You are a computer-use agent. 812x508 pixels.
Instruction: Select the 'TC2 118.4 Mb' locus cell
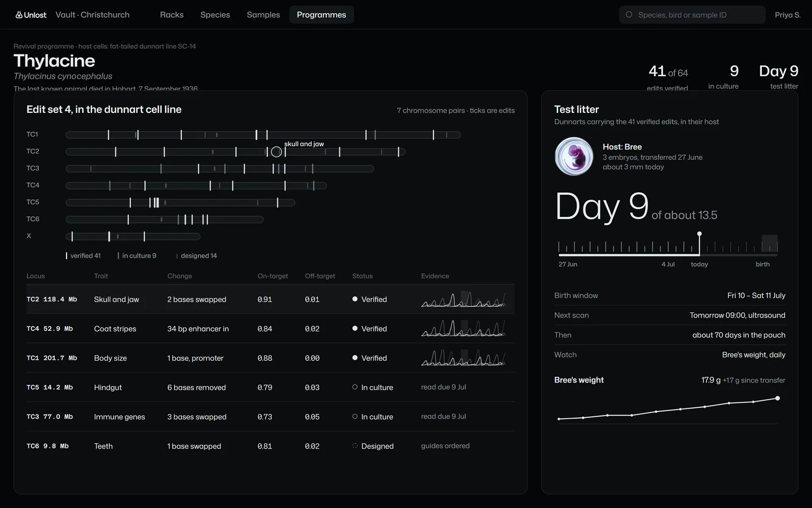(52, 299)
